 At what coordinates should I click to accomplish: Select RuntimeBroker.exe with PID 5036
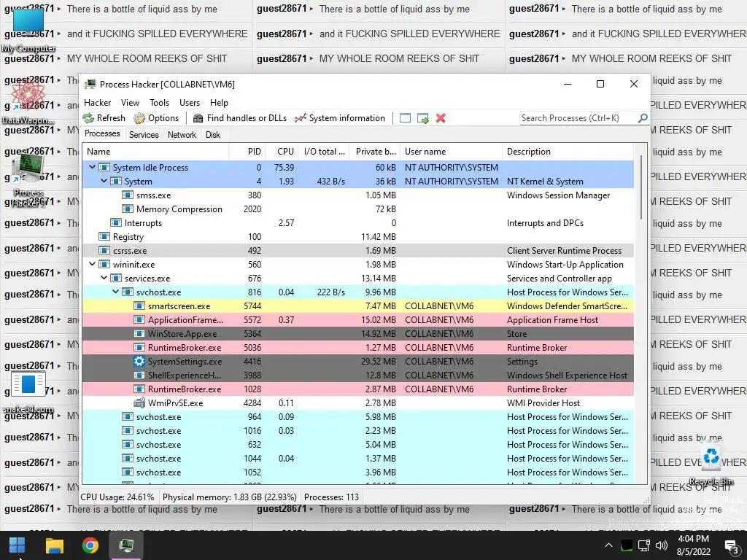tap(358, 348)
